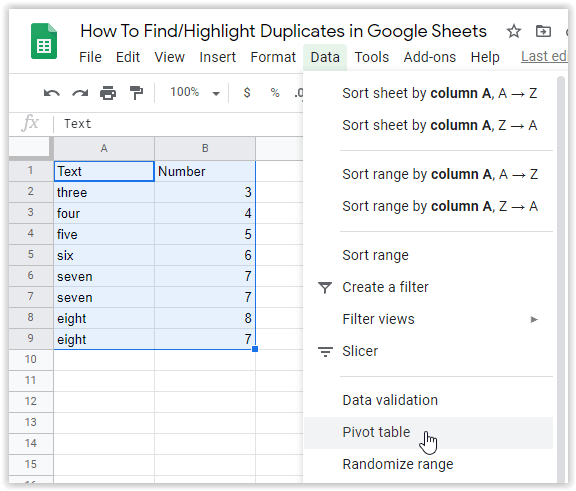576x491 pixels.
Task: Select the cell containing five
Action: coord(104,234)
